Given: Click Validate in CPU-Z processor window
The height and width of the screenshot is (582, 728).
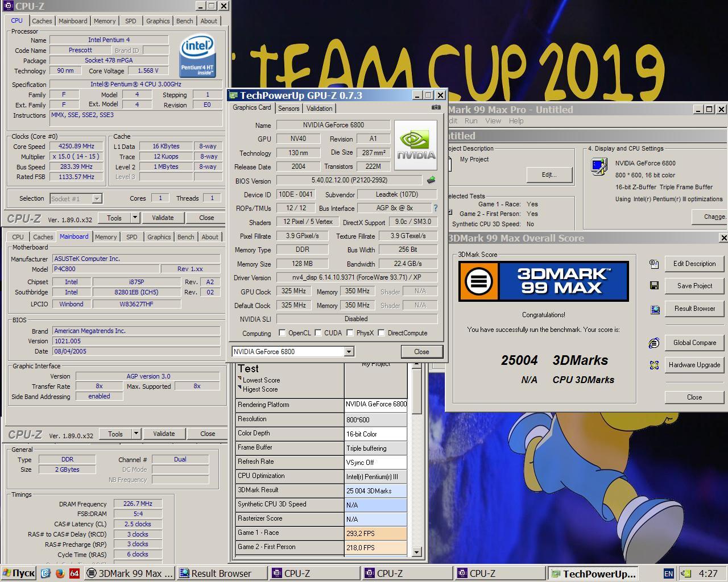Looking at the screenshot, I should pos(163,218).
